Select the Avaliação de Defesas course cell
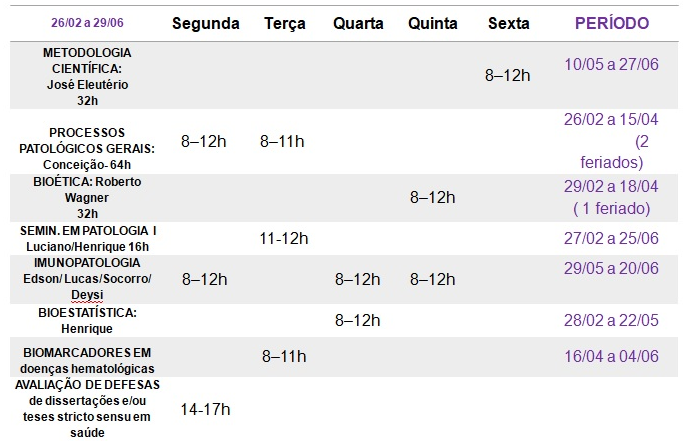Screen dimensions: 693x441 click(x=88, y=409)
